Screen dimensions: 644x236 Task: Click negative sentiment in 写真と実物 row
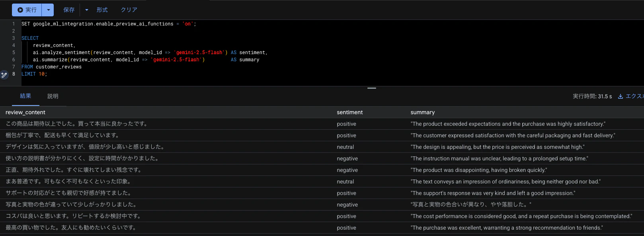347,205
